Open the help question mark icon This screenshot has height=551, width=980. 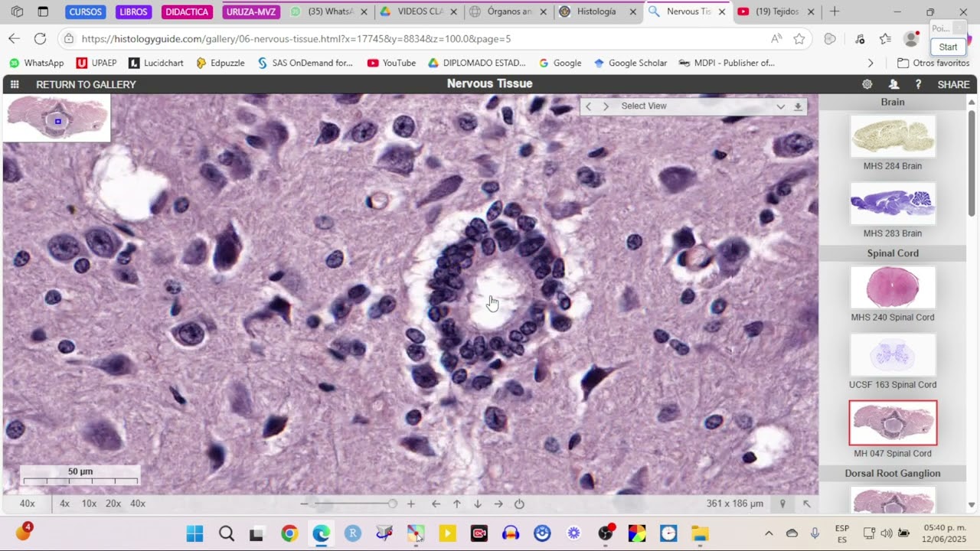point(918,84)
